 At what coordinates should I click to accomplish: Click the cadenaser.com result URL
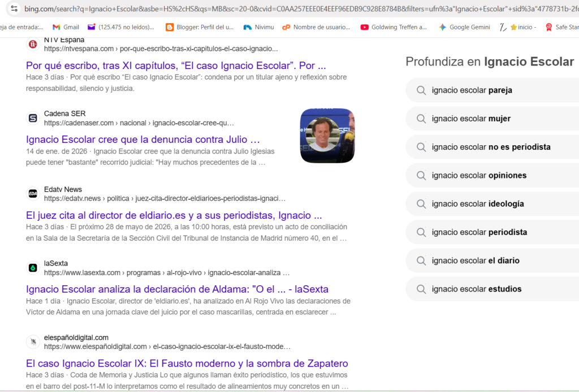pyautogui.click(x=139, y=123)
